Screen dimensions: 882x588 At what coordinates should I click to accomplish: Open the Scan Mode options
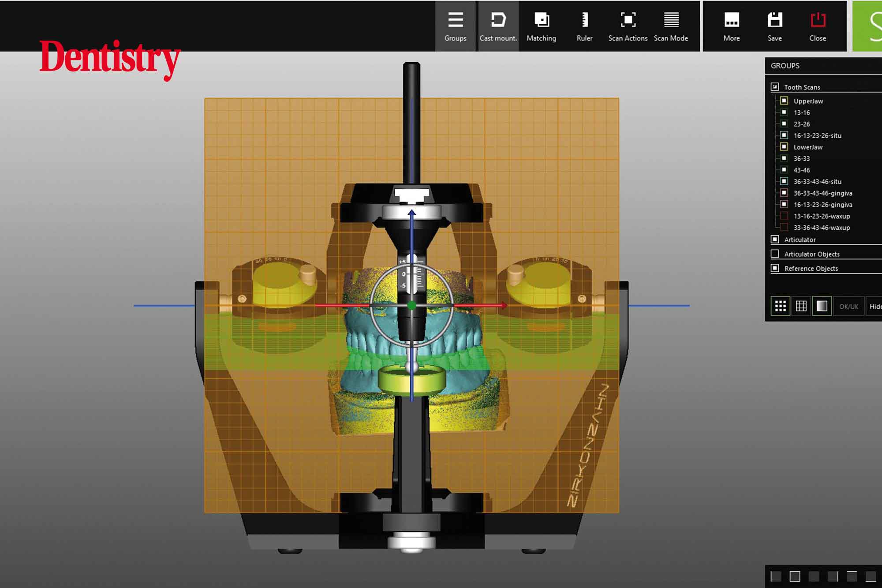click(x=671, y=26)
